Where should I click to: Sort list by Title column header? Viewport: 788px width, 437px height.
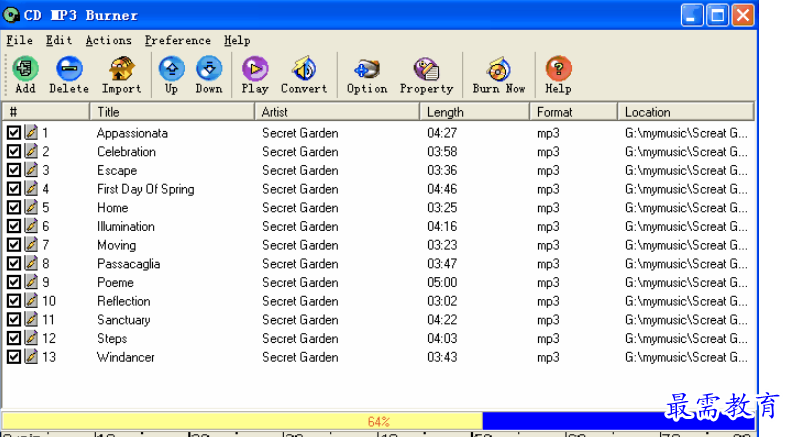coord(172,112)
